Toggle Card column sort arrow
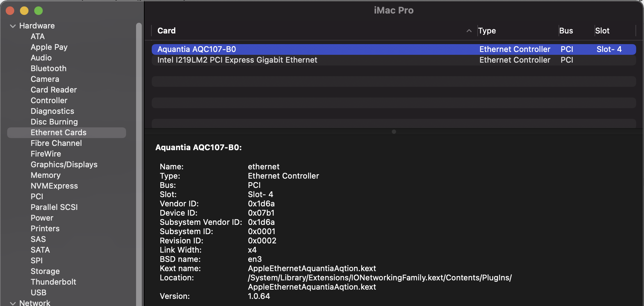Viewport: 644px width, 306px height. 469,31
